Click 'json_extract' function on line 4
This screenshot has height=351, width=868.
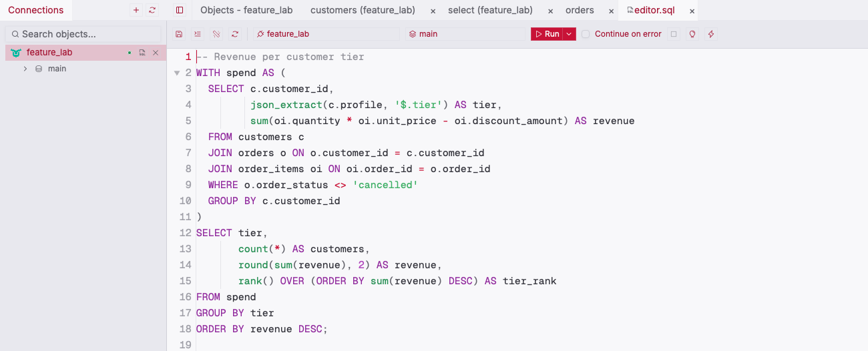point(286,105)
